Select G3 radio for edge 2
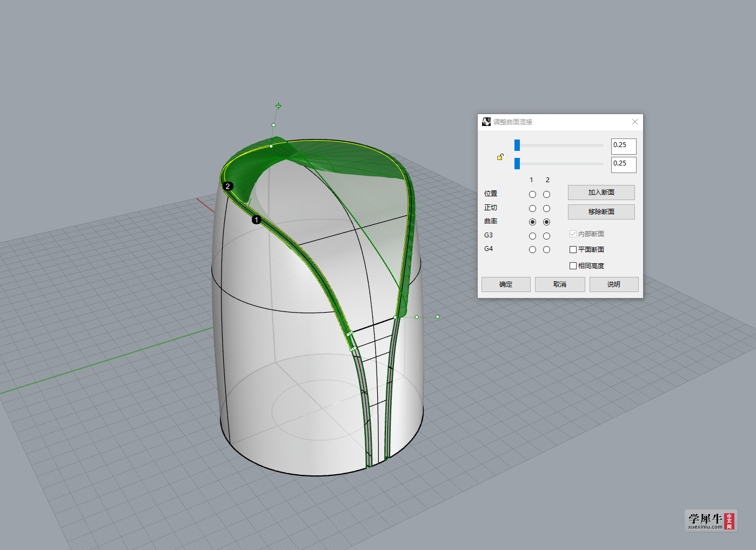This screenshot has width=756, height=550. point(546,236)
